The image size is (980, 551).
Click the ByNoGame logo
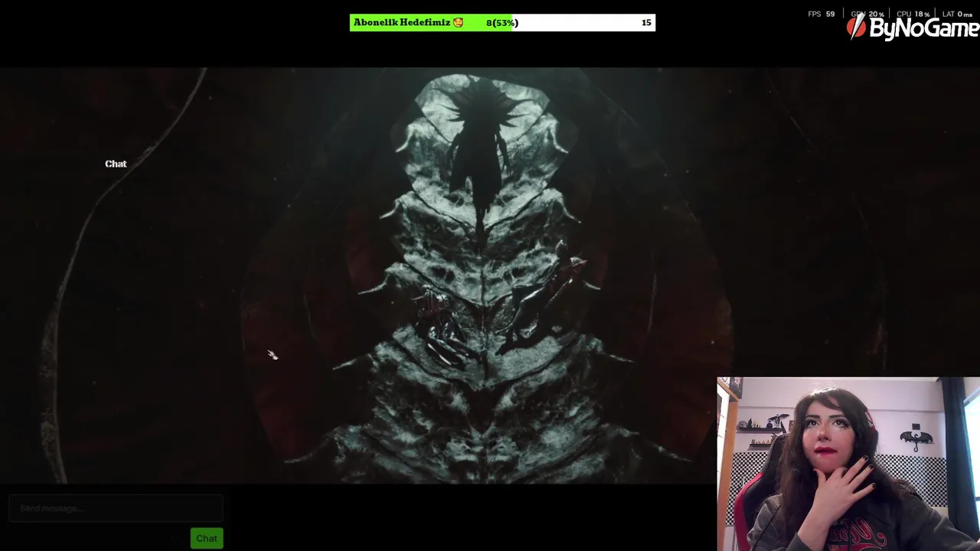913,28
